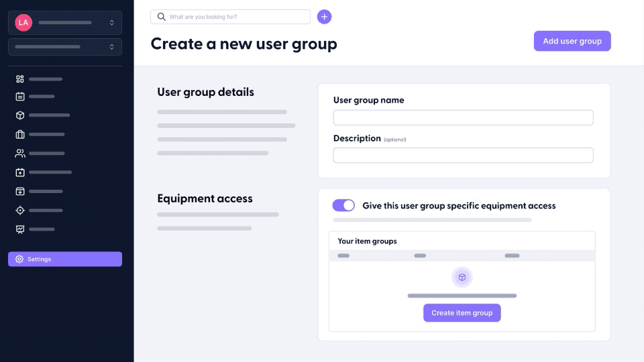Focus the User group name field
This screenshot has height=362, width=644.
coord(464,117)
